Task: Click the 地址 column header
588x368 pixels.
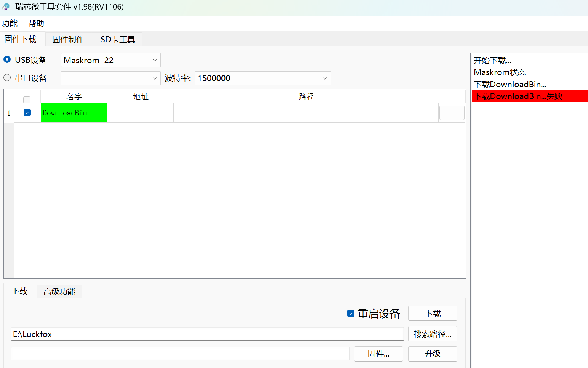Action: [x=141, y=97]
